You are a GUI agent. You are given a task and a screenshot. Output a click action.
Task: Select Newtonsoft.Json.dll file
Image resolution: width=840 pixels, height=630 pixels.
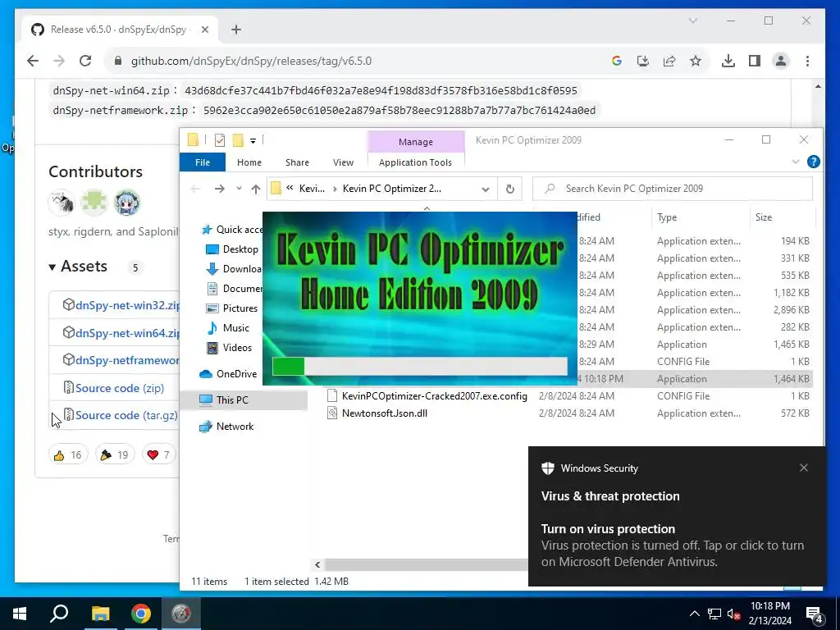coord(385,413)
